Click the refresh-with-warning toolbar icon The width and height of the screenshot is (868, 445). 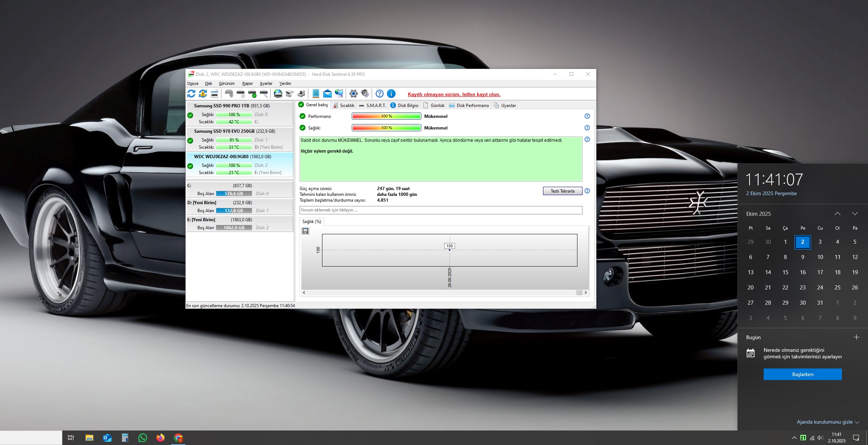coord(203,94)
